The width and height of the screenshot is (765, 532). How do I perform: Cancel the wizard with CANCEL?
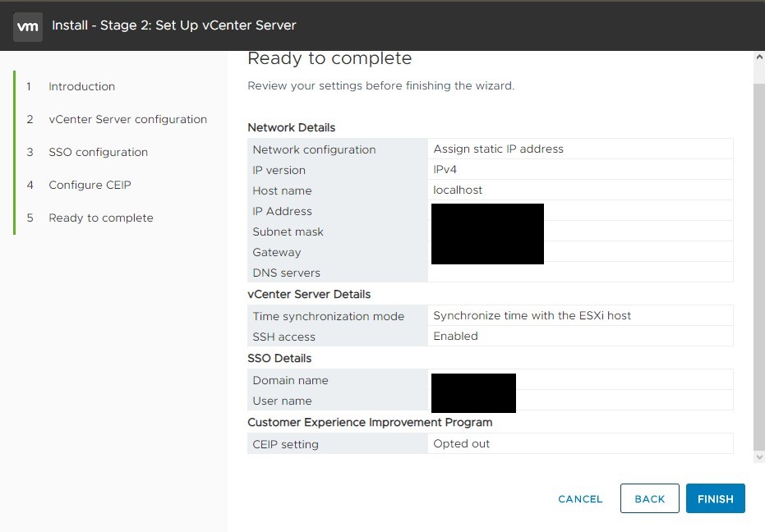click(580, 499)
